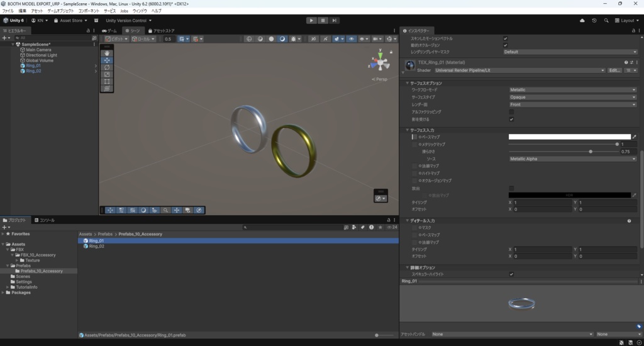Select the Transform tool in scene tools
644x346 pixels.
point(107,88)
